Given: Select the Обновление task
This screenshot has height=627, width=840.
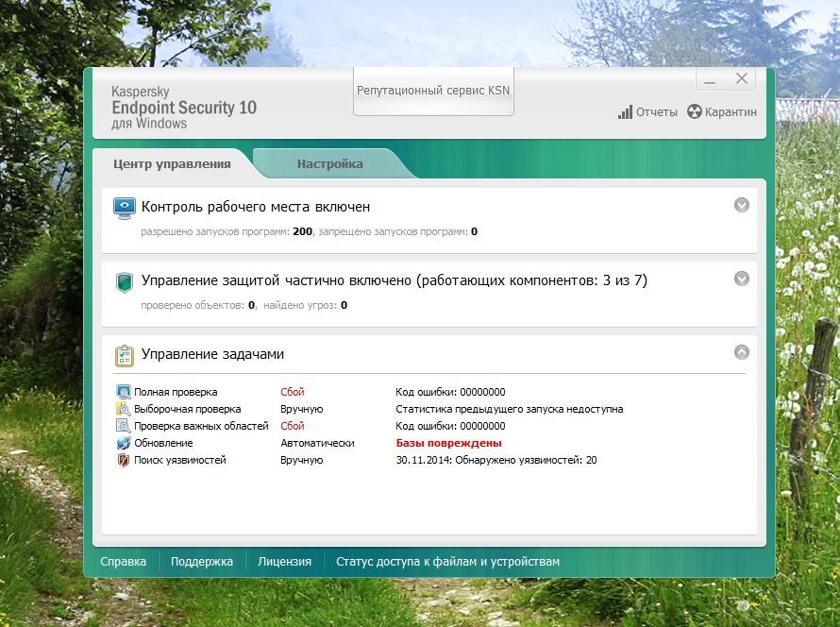Looking at the screenshot, I should [x=163, y=443].
